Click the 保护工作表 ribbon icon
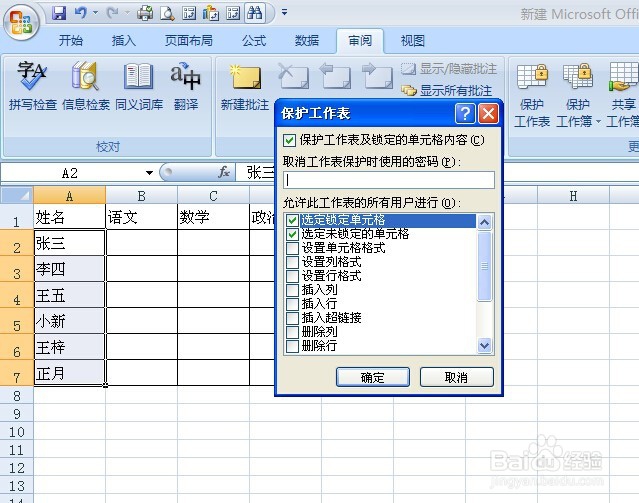This screenshot has height=503, width=639. click(532, 96)
